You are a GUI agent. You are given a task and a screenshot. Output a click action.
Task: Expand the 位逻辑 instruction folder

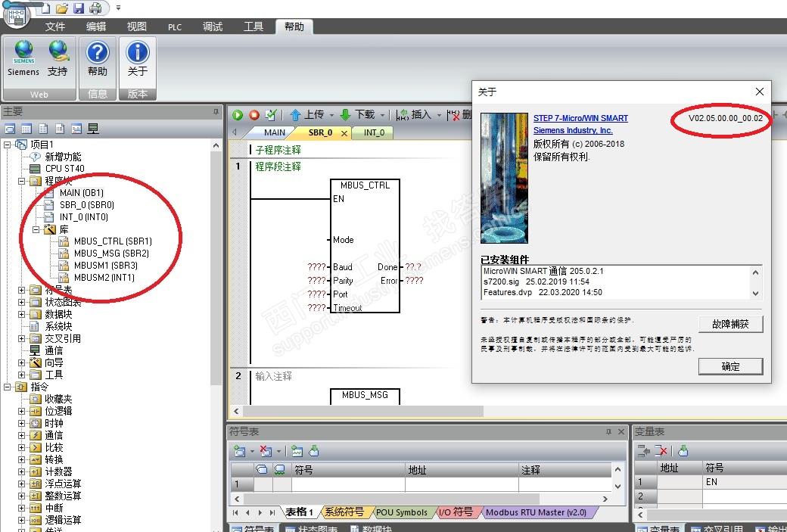(x=22, y=411)
